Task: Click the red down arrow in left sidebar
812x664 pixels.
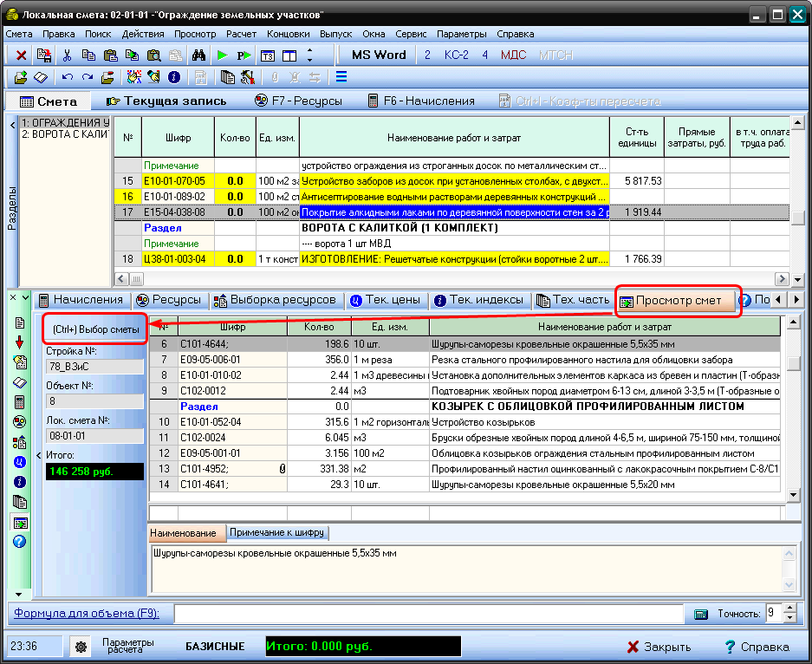Action: 20,342
